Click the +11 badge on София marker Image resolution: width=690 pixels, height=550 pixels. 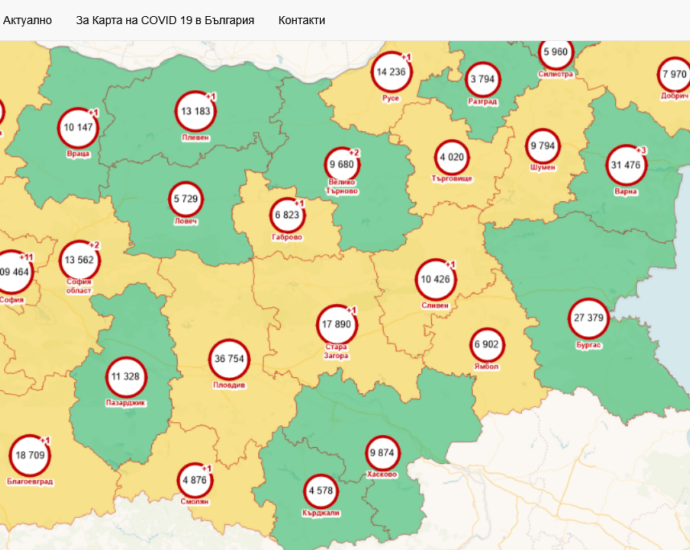coord(26,257)
